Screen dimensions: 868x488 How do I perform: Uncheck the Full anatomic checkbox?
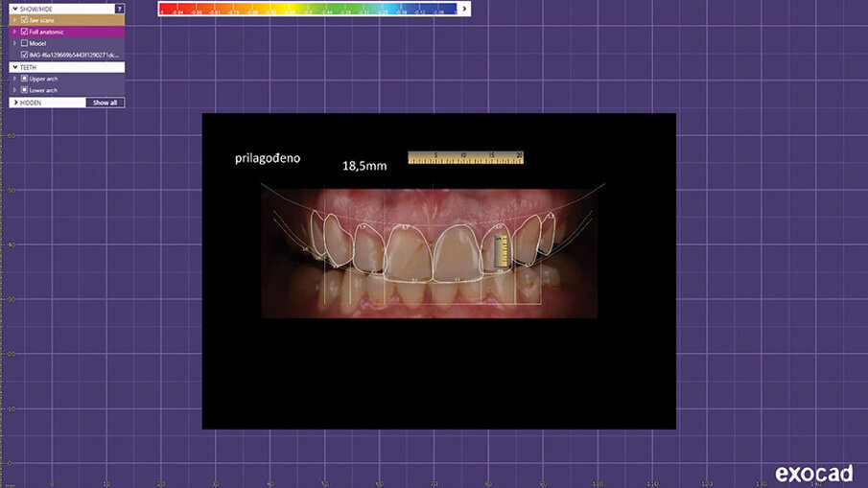(24, 32)
